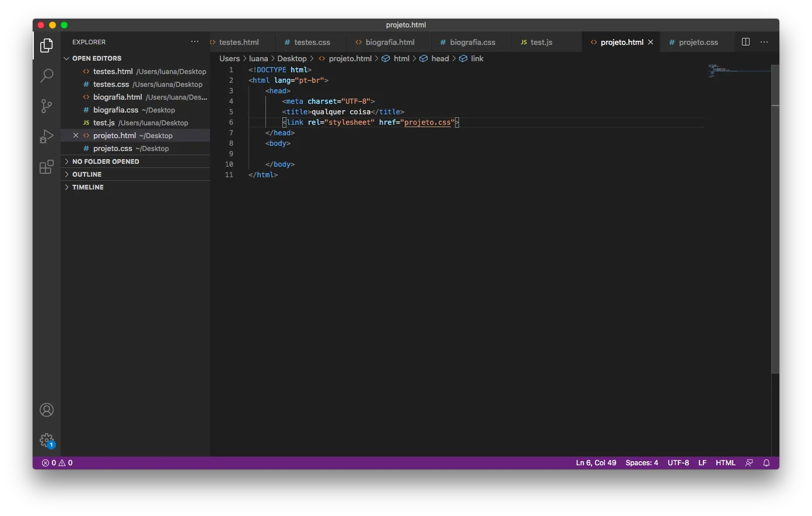Collapse the Open Editors section

pos(96,58)
